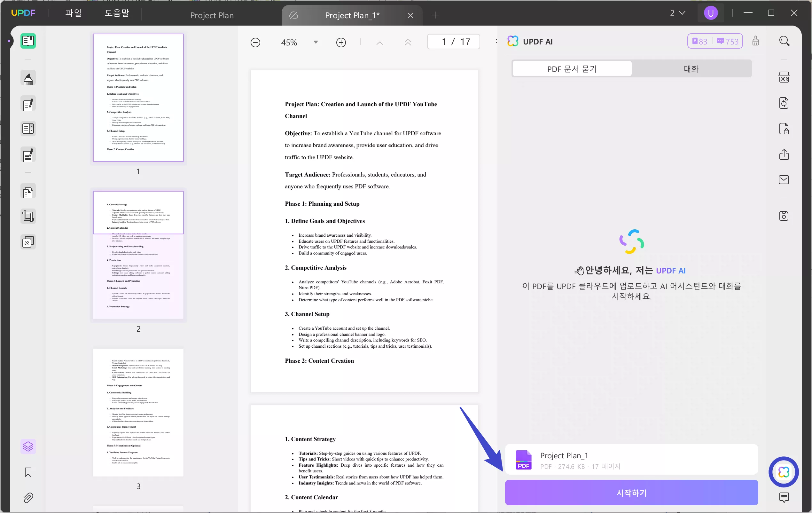Click the Save as other icon
Viewport: 812px width, 513px height.
(x=784, y=216)
